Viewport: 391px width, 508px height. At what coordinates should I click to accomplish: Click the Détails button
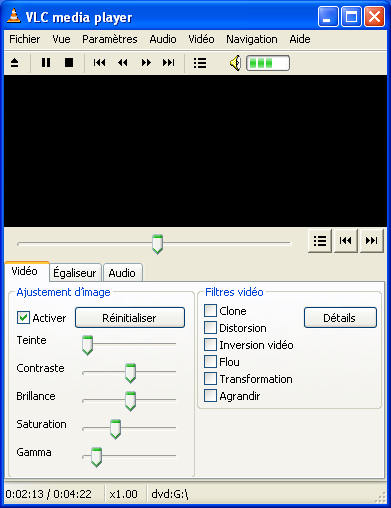340,318
